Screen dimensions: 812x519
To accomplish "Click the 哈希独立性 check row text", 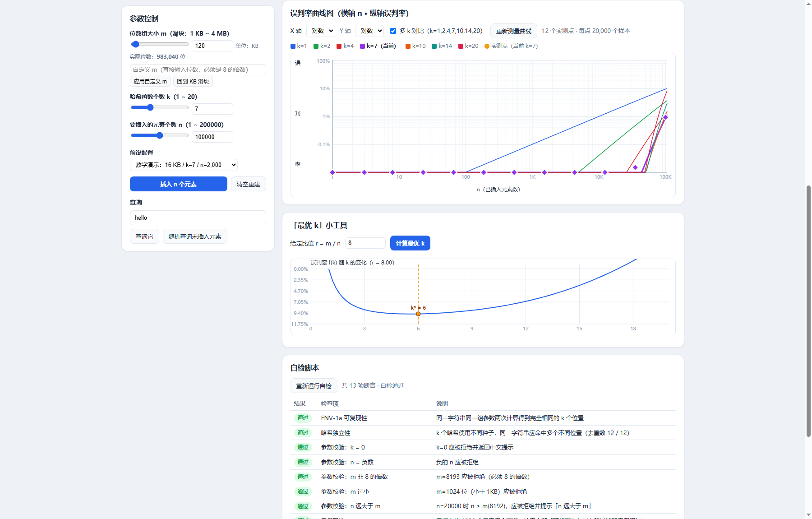I will (x=336, y=433).
